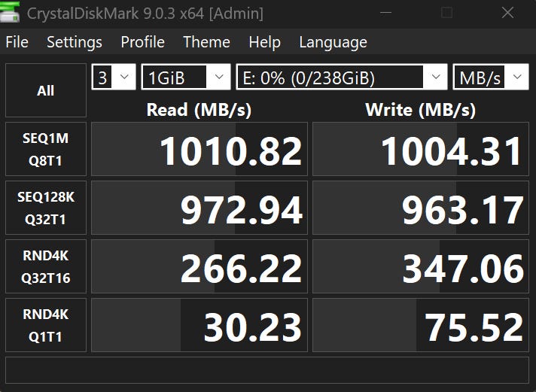Open the Profile menu
The width and height of the screenshot is (536, 392).
coord(142,42)
